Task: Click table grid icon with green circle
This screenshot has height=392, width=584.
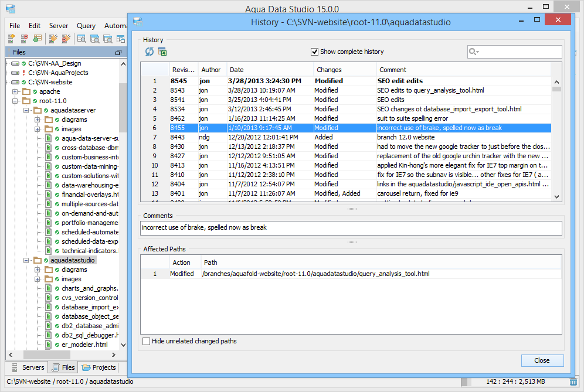Action: click(x=38, y=39)
